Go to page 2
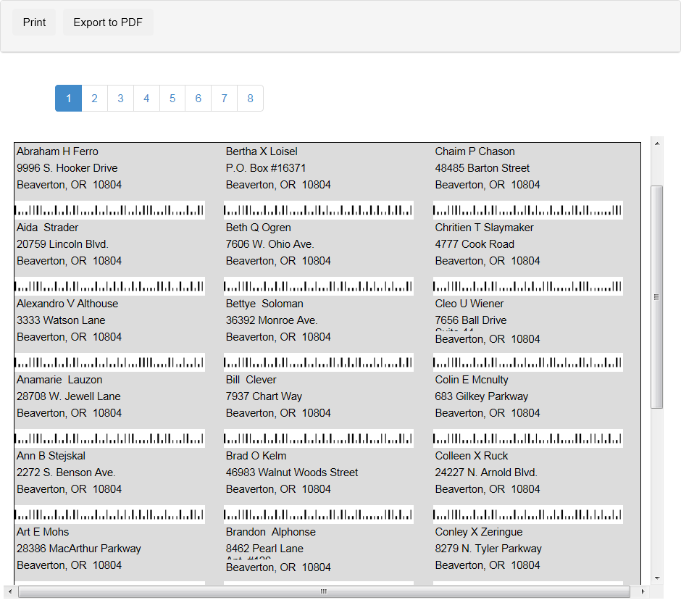The height and width of the screenshot is (616, 681). 94,99
